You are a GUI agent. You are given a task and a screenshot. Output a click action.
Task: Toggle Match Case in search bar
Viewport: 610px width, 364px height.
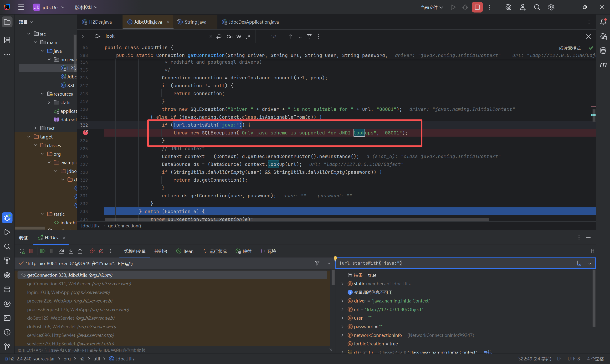(229, 36)
